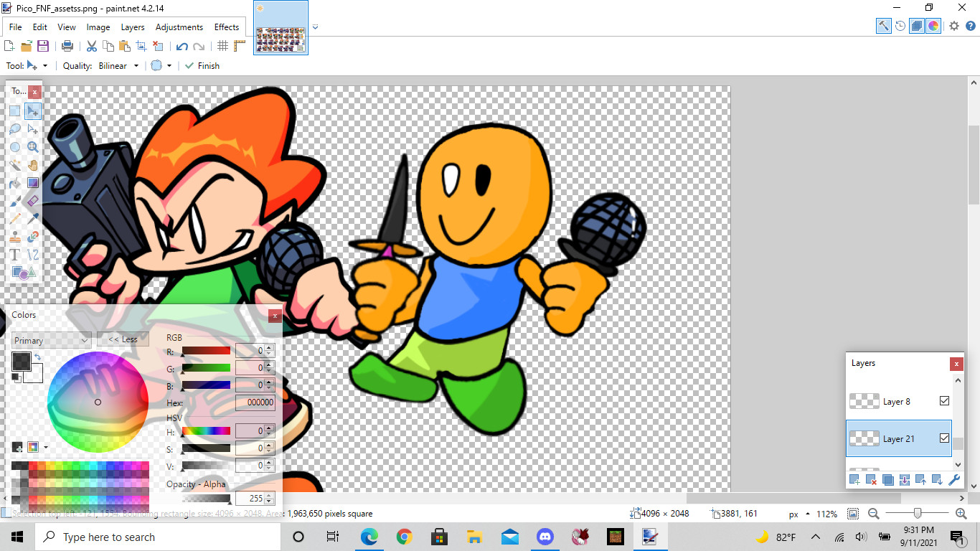Click the << Less button

[x=123, y=339]
